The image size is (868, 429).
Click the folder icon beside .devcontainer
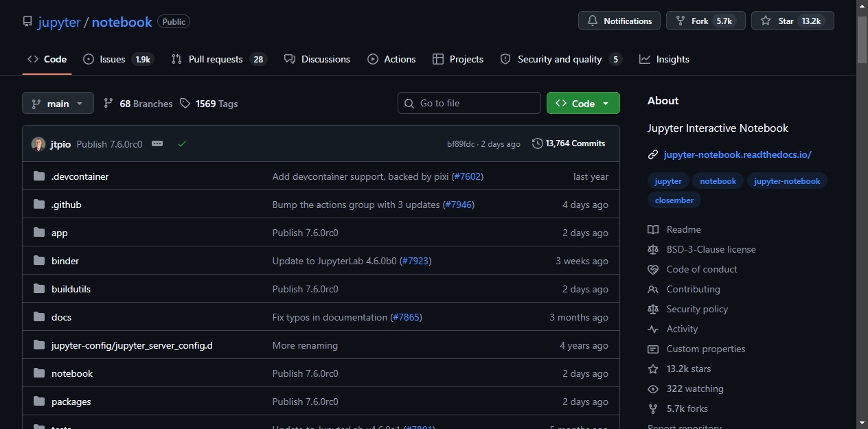[x=39, y=176]
